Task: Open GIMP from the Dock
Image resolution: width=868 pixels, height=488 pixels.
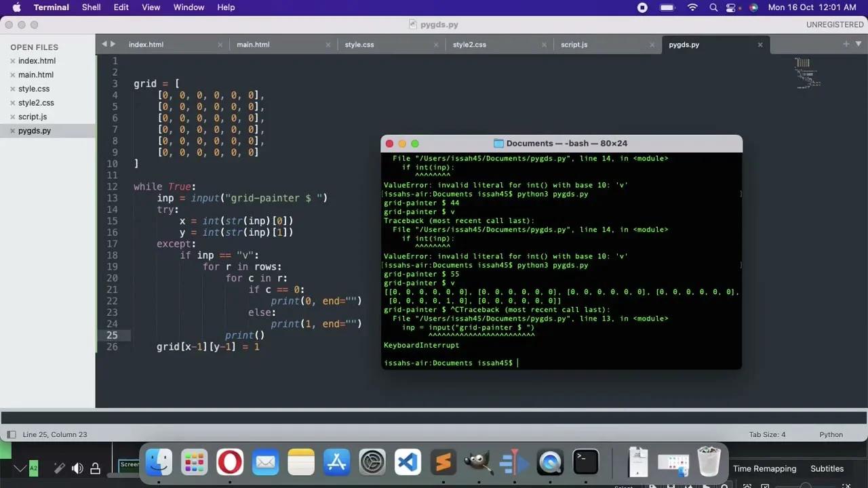Action: tap(479, 462)
